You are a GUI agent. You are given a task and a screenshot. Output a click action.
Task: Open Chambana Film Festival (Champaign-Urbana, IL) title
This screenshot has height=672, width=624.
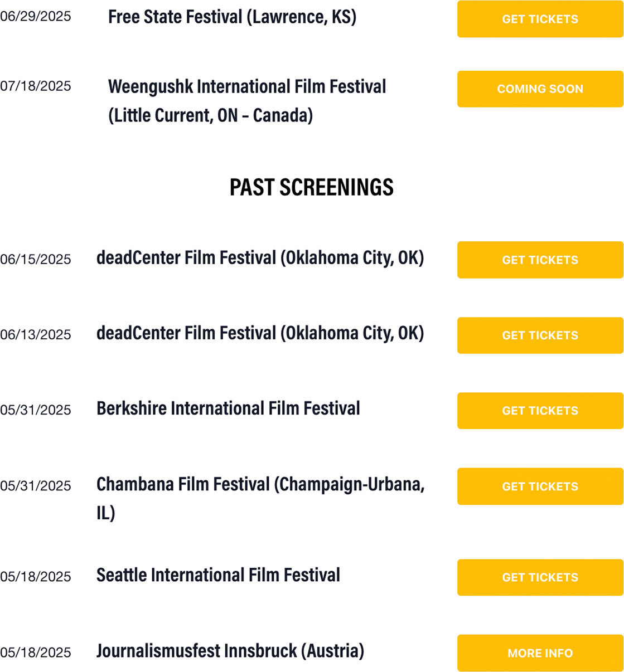[x=260, y=498]
